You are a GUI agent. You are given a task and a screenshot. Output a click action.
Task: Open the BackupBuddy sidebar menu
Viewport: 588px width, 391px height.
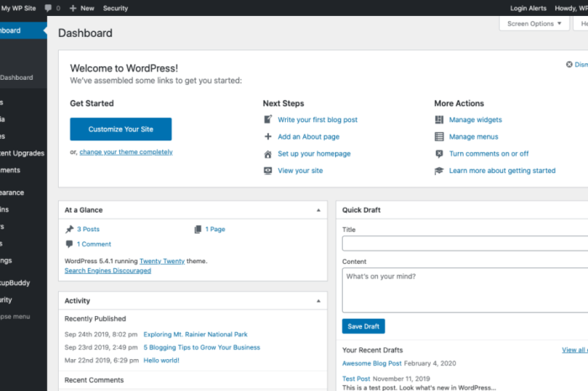pos(15,283)
